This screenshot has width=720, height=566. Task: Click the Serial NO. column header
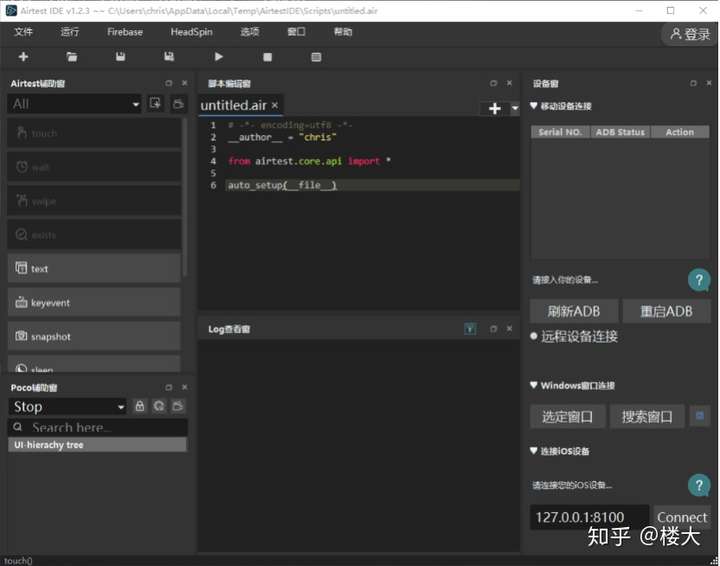tap(560, 132)
